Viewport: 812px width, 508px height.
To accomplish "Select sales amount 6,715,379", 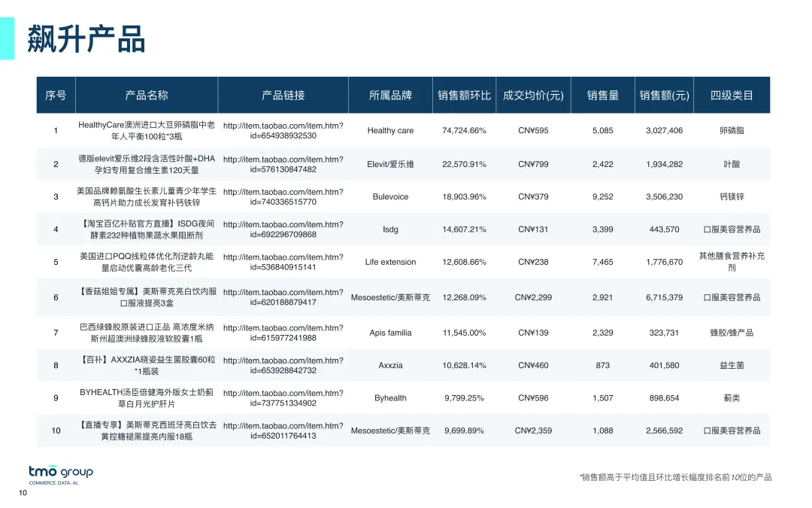I will pyautogui.click(x=665, y=297).
